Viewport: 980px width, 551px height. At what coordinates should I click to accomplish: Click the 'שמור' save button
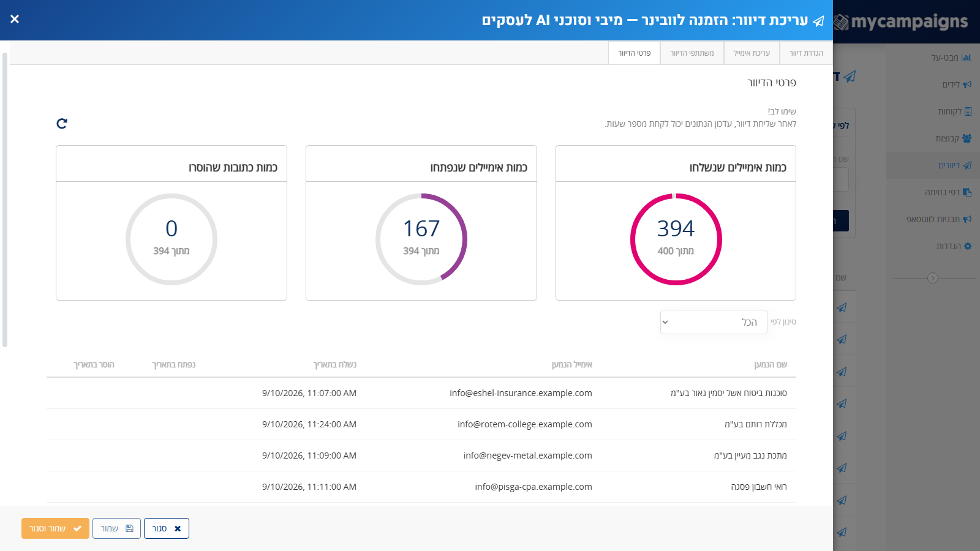tap(116, 528)
